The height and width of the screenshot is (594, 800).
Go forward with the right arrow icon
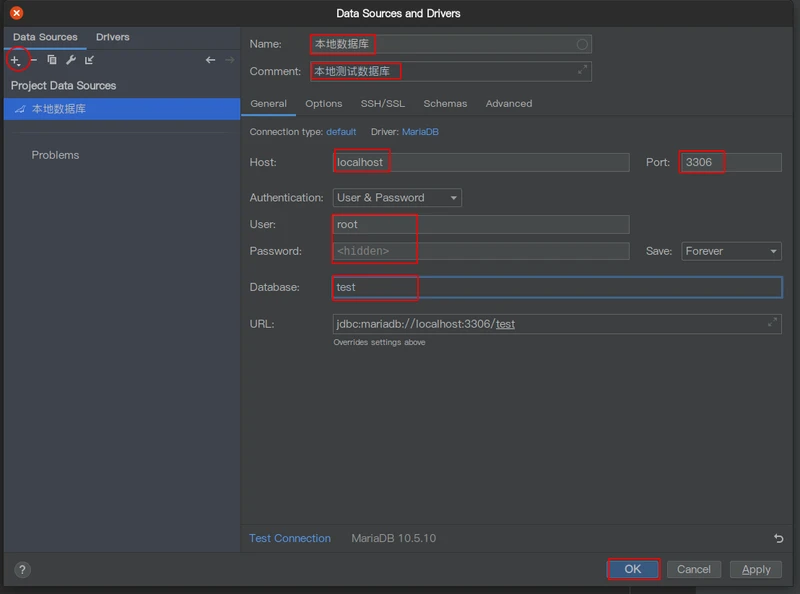230,60
